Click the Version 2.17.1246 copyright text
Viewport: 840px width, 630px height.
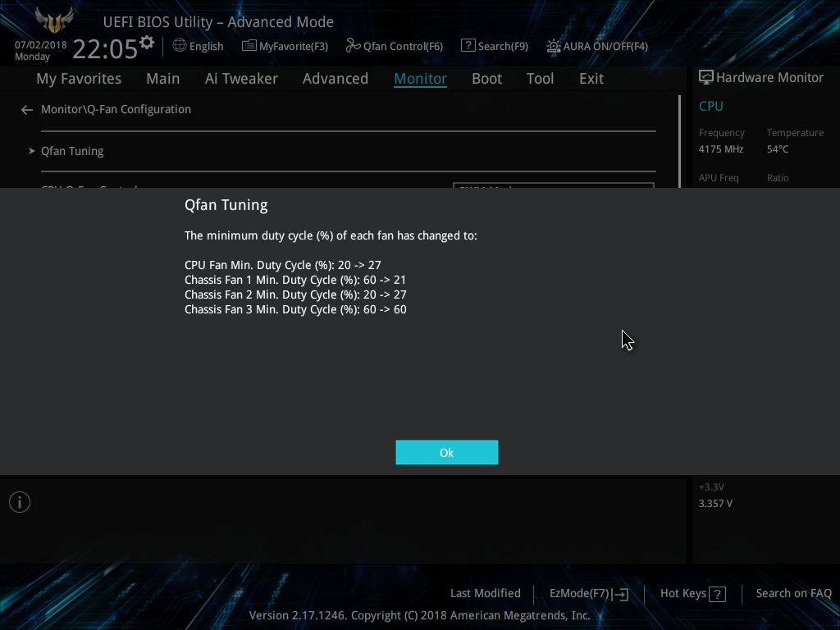click(x=419, y=615)
